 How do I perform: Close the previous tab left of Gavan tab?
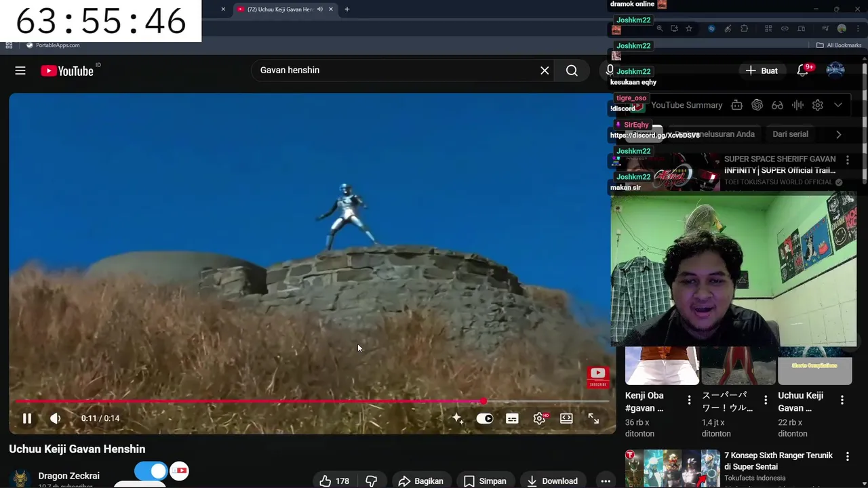pos(223,9)
